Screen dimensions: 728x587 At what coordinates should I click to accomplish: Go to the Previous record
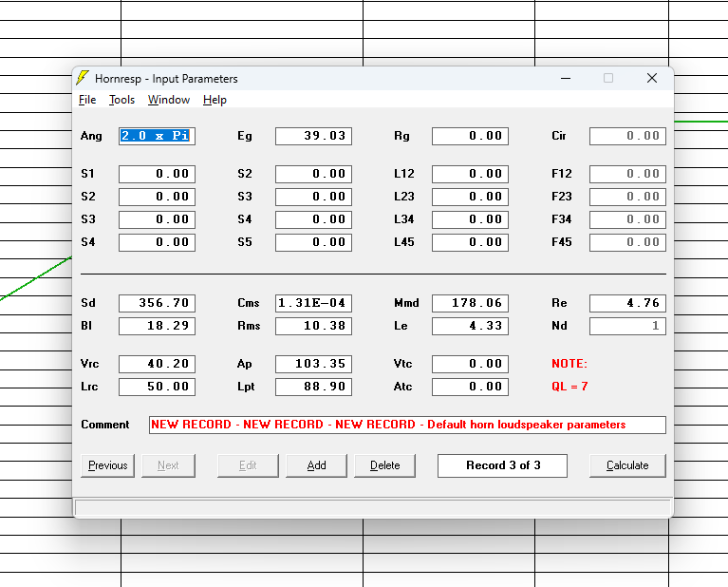107,465
